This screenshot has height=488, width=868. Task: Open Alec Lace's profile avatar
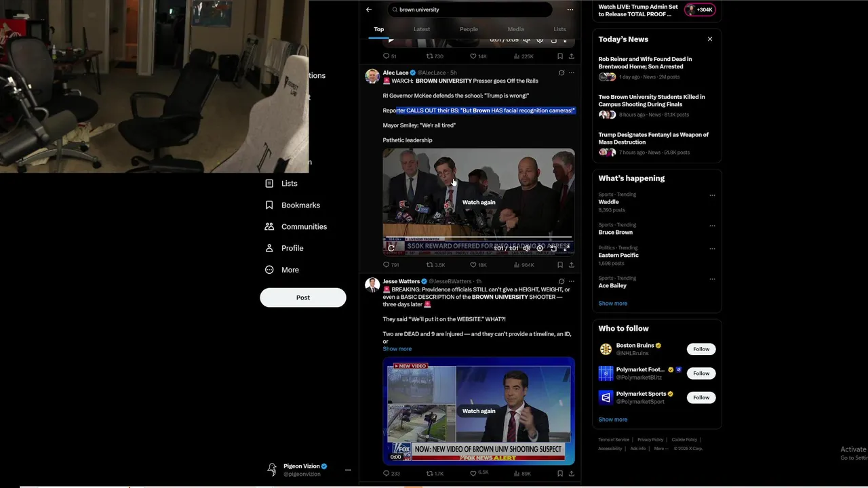[372, 76]
